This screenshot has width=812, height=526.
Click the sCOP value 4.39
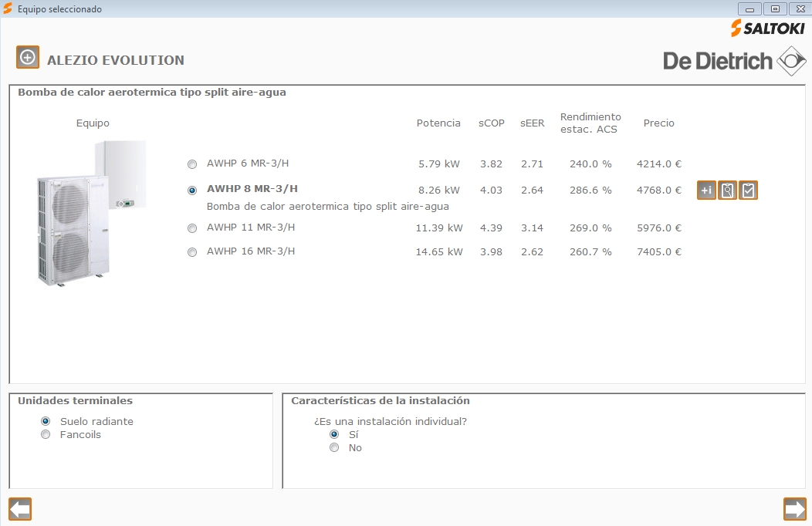(491, 228)
